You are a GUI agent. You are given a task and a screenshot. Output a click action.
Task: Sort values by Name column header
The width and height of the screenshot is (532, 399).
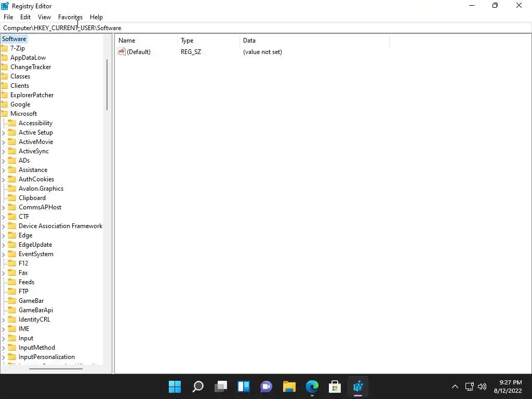(x=146, y=41)
